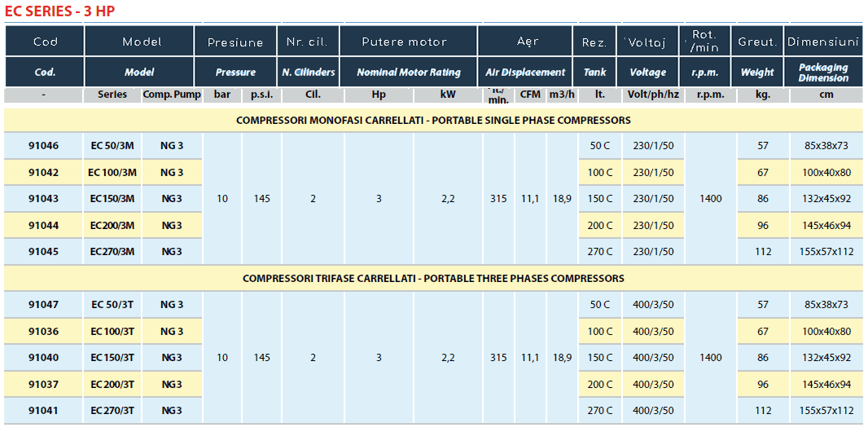The height and width of the screenshot is (432, 868).
Task: Select product code 91047
Action: tap(43, 304)
